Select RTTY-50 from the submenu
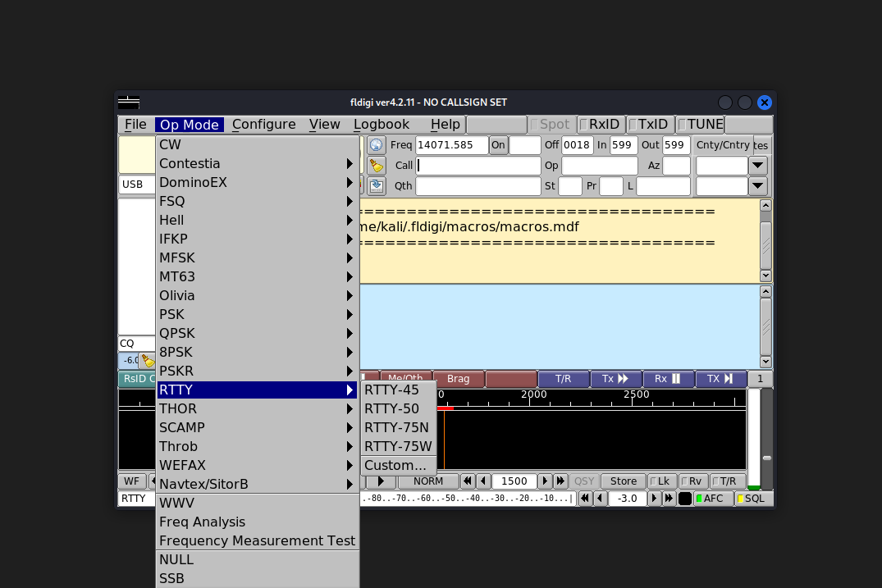 tap(399, 408)
